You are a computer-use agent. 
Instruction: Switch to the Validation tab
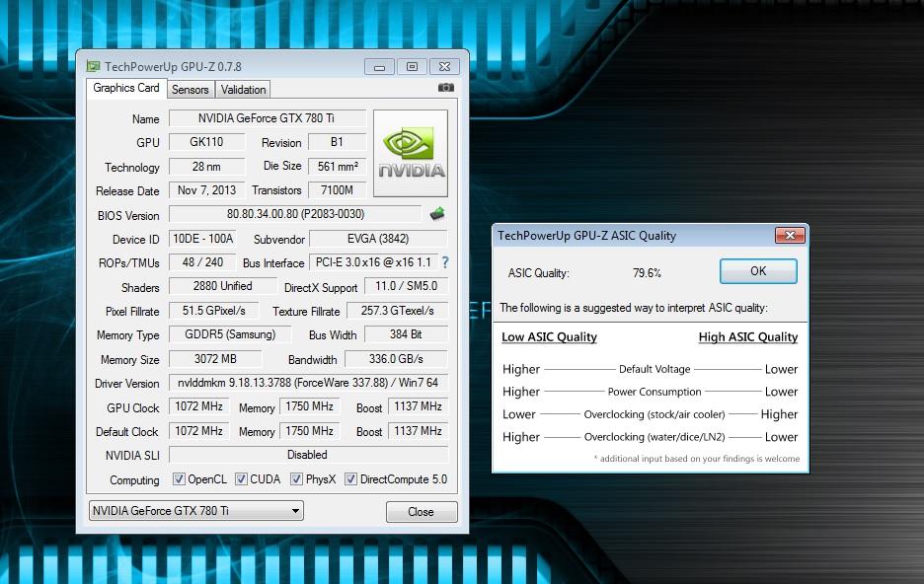click(244, 90)
